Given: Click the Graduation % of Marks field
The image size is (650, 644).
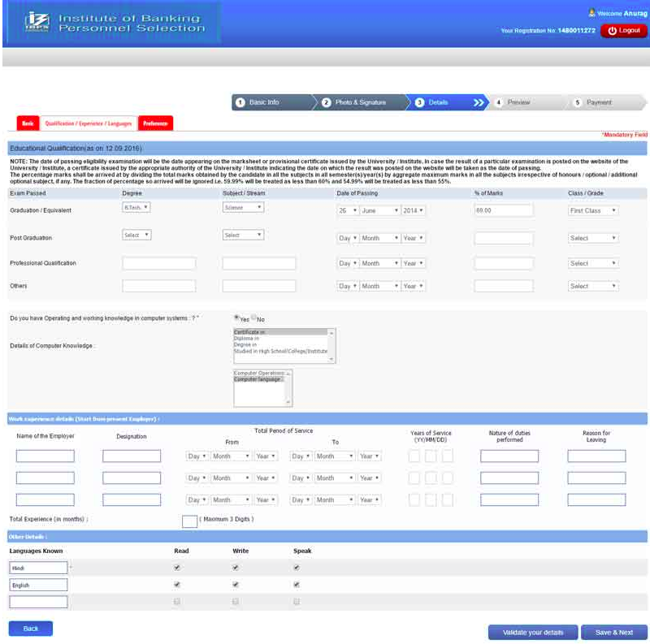Looking at the screenshot, I should pyautogui.click(x=504, y=210).
